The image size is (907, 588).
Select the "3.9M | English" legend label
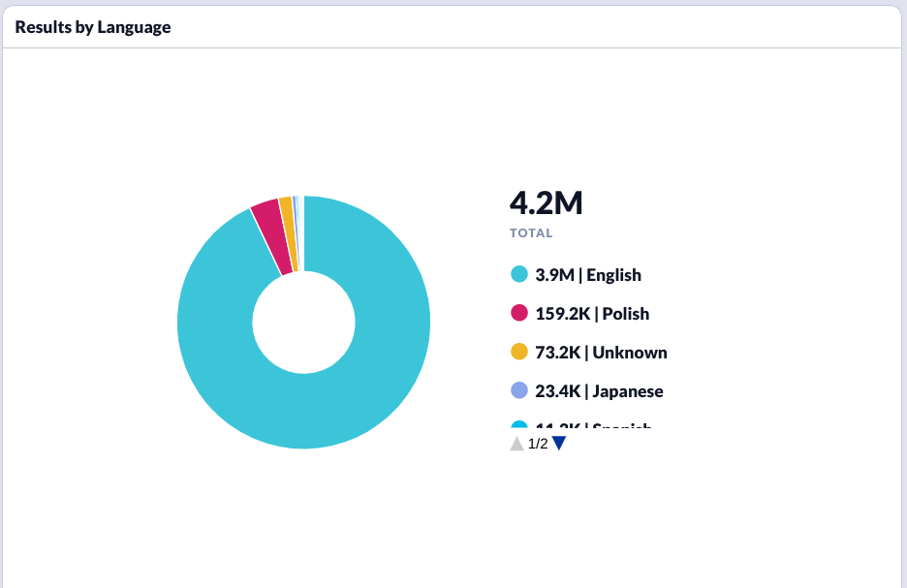(x=587, y=274)
